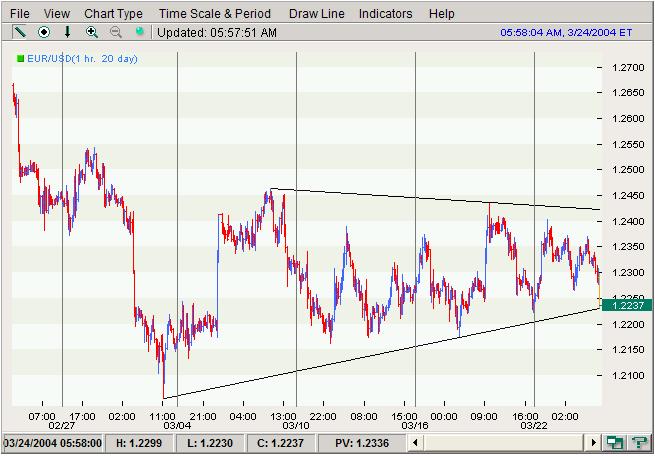Click the 02/27 date label
The image size is (655, 456).
point(61,426)
